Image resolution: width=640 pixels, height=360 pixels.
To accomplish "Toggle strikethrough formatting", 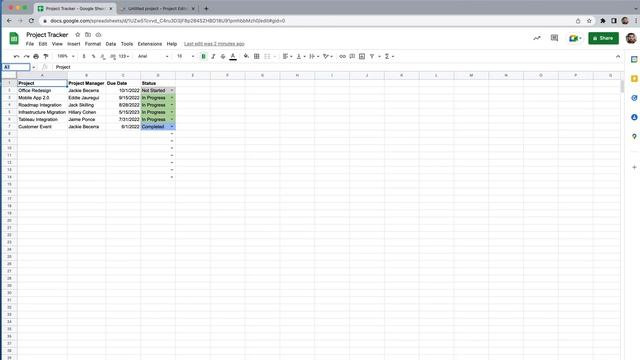I will click(x=223, y=56).
